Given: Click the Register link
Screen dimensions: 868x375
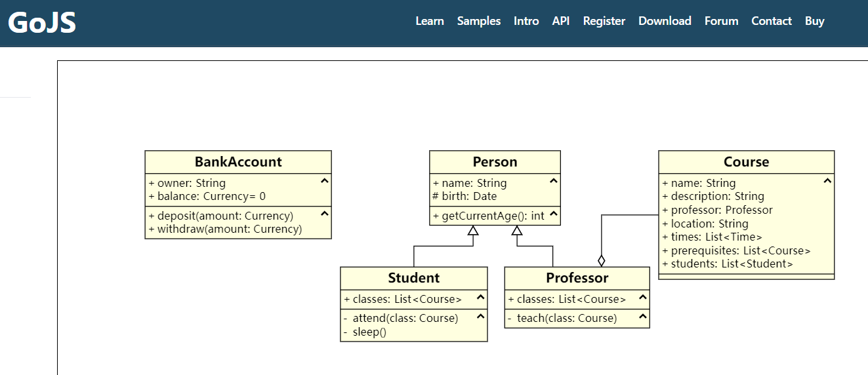Looking at the screenshot, I should [x=604, y=21].
